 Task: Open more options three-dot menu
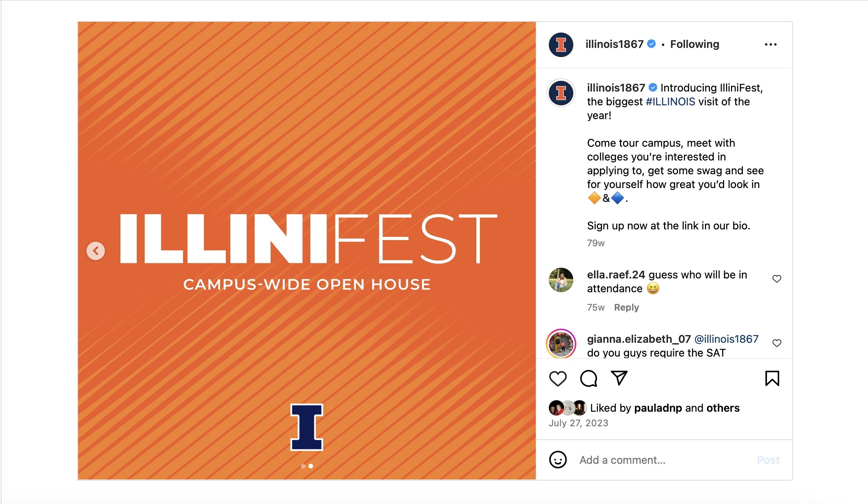(x=770, y=44)
